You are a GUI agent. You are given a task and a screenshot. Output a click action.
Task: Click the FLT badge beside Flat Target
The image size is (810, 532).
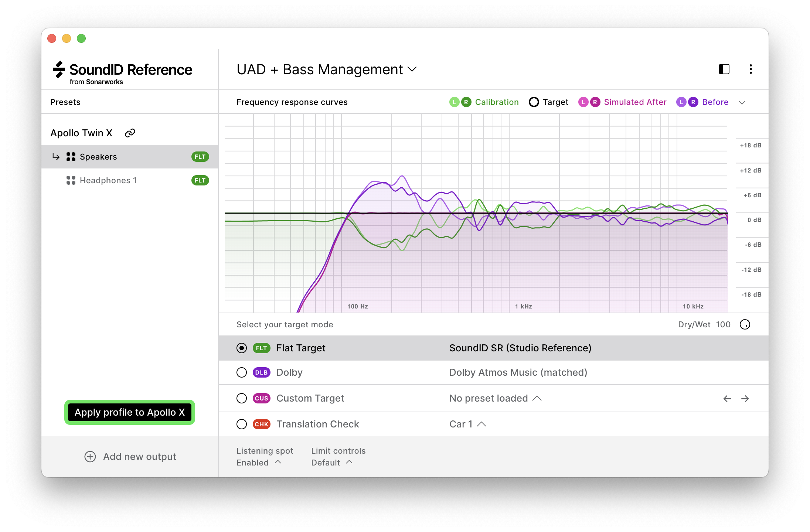pyautogui.click(x=262, y=348)
